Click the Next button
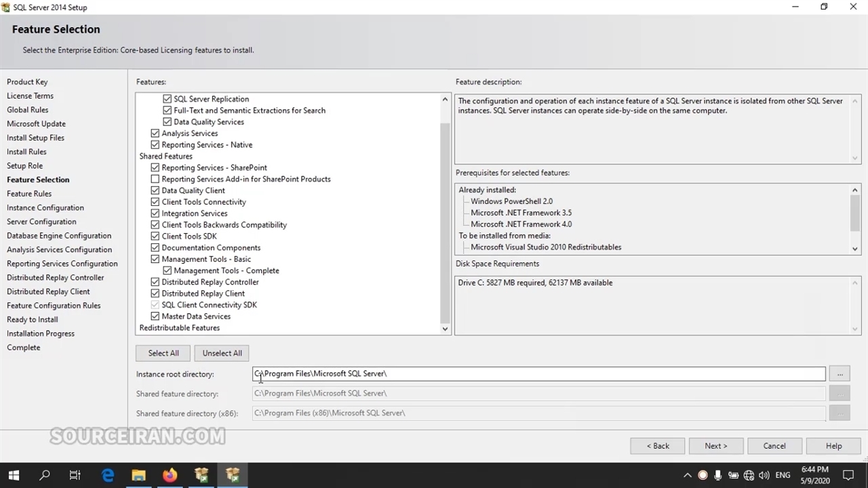This screenshot has height=488, width=868. click(x=715, y=446)
